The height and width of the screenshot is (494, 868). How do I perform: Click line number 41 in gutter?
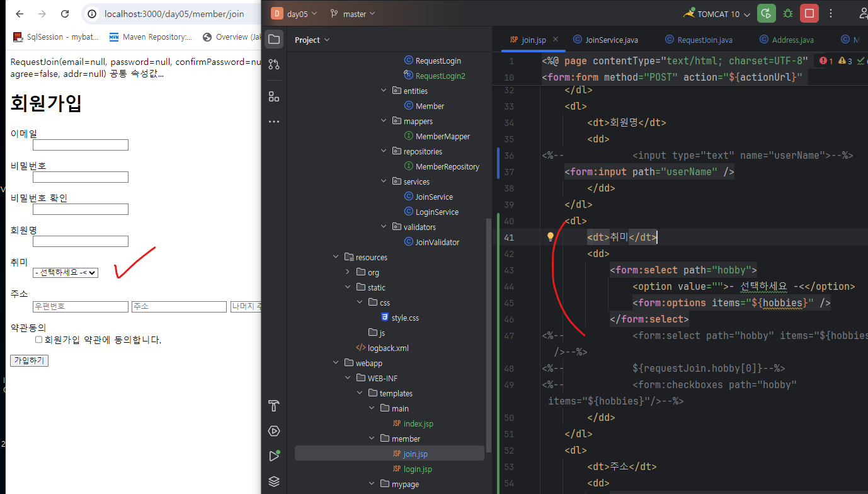click(x=509, y=237)
